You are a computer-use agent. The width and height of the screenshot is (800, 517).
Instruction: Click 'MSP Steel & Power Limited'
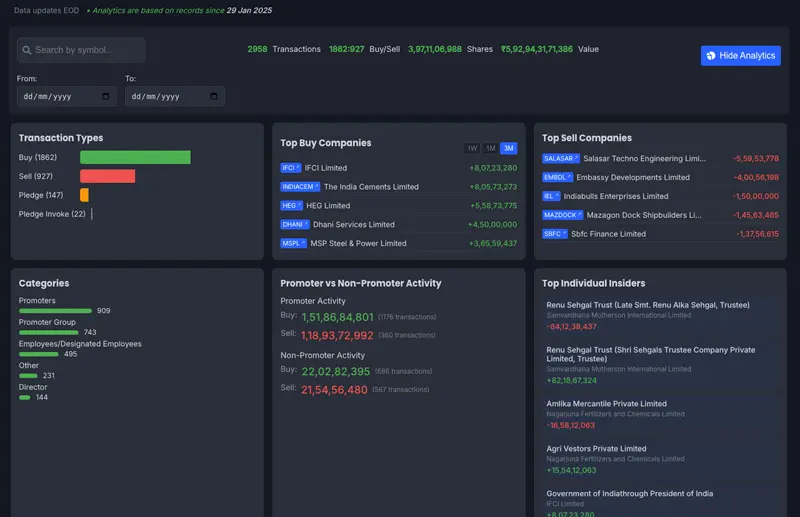tap(358, 243)
